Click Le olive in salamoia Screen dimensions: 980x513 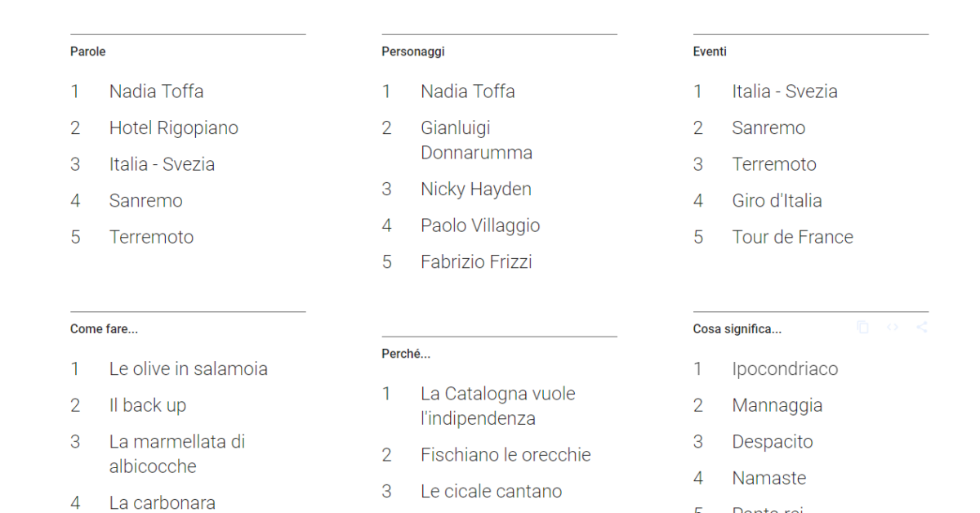[x=189, y=369]
